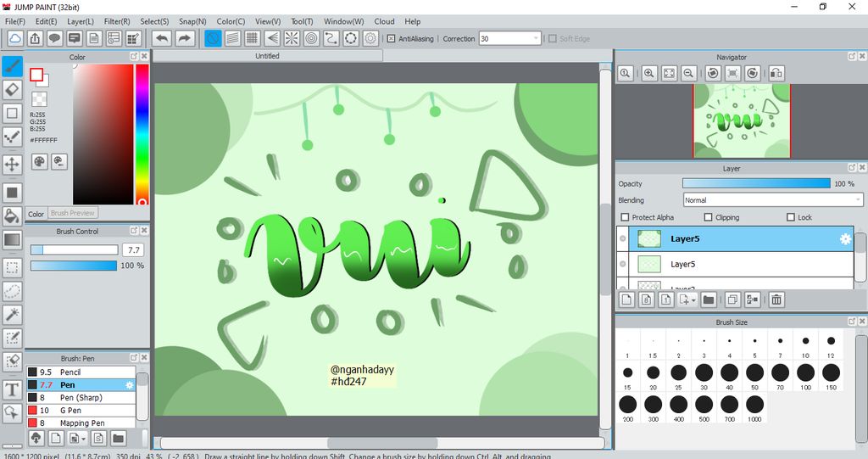Click the transparent color swatch
The image size is (868, 459).
pos(39,99)
